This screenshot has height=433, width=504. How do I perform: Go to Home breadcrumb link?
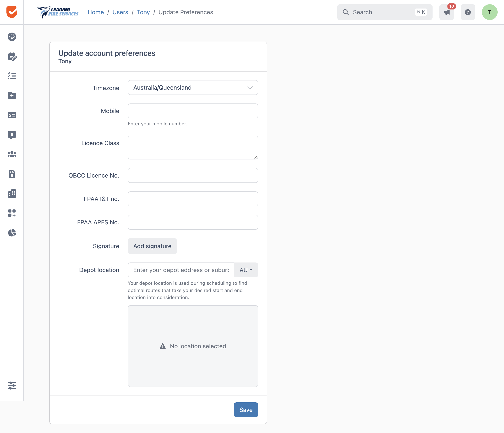[96, 12]
